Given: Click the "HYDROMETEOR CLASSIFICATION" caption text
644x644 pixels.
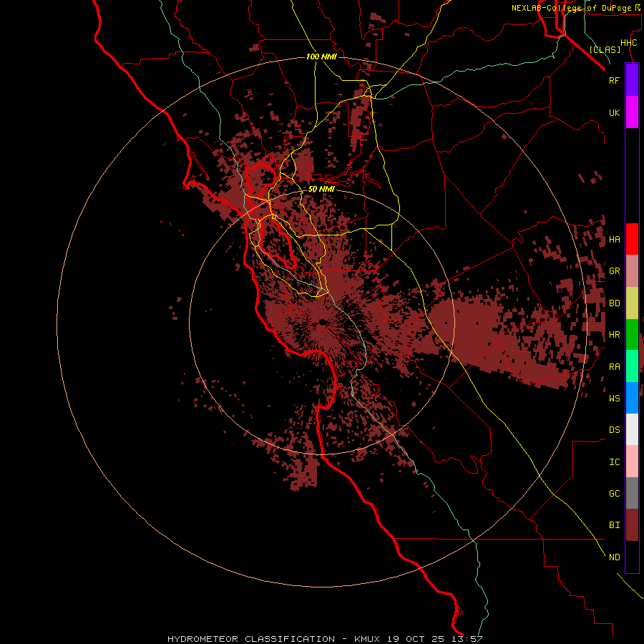Looking at the screenshot, I should point(251,639).
